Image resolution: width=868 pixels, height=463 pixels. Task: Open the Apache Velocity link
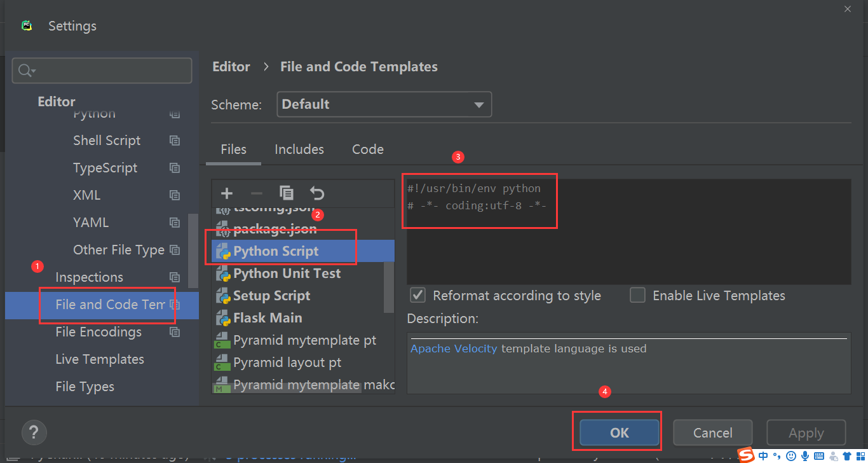[454, 349]
